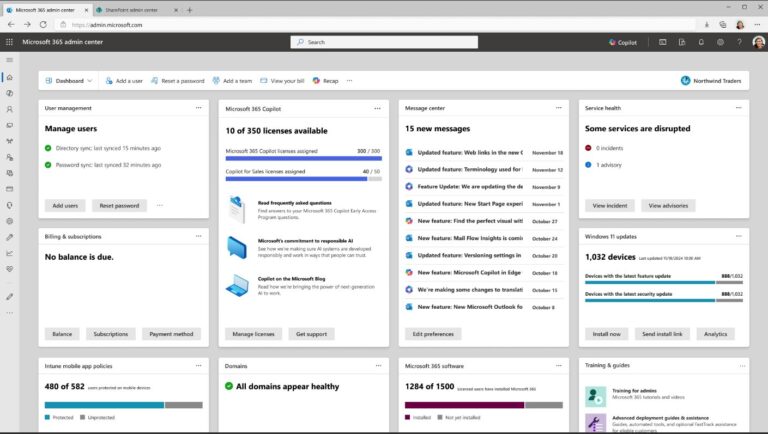Open browser profile avatar
Screen dimensions: 768x434
click(x=740, y=24)
